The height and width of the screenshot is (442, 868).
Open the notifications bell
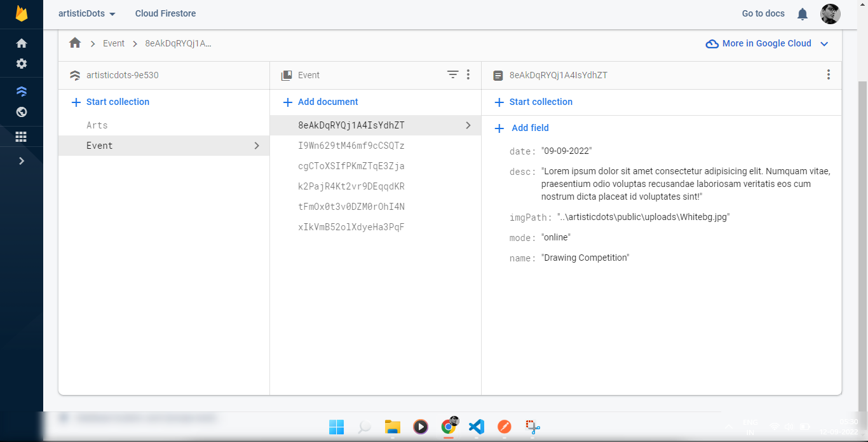(802, 13)
